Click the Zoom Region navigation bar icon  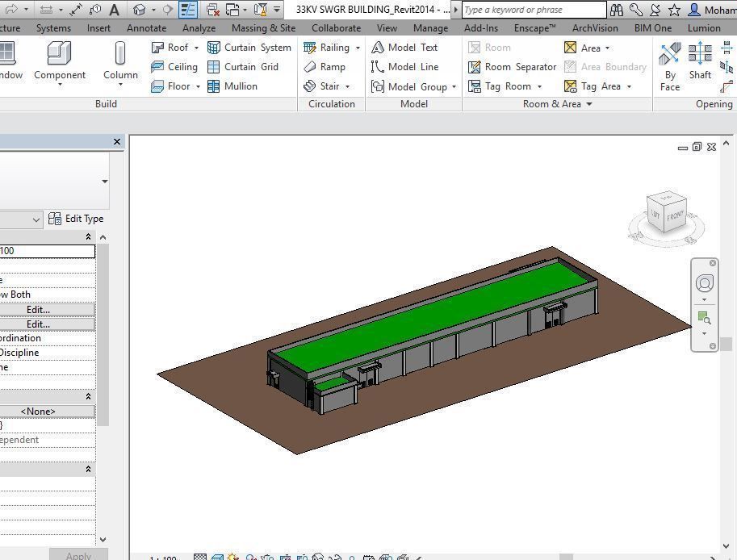click(704, 318)
